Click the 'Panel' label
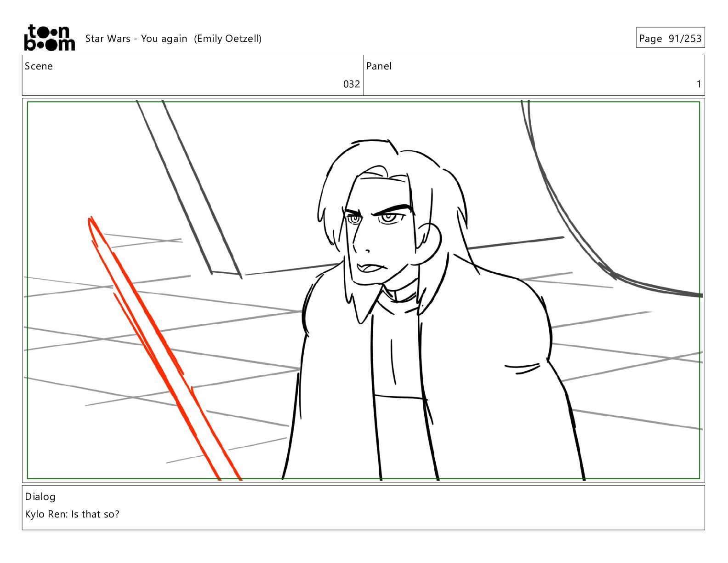 tap(379, 66)
